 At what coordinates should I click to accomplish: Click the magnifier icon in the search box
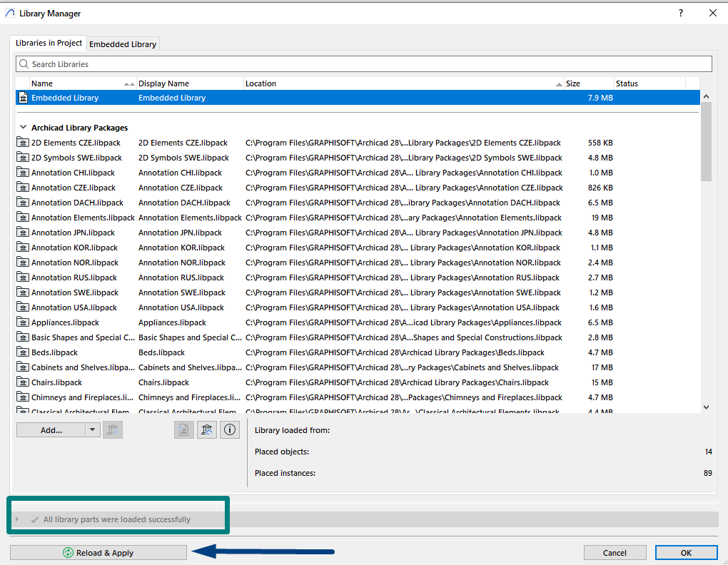24,64
